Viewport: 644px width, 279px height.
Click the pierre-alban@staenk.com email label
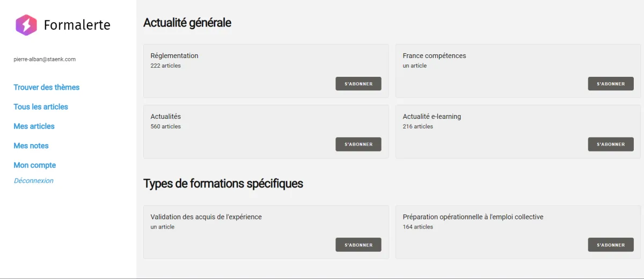(x=45, y=59)
